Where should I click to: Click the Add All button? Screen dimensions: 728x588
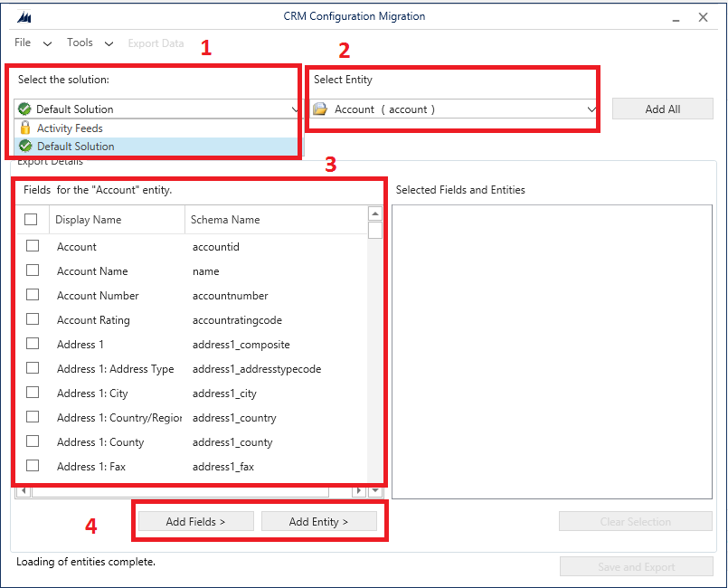[662, 109]
